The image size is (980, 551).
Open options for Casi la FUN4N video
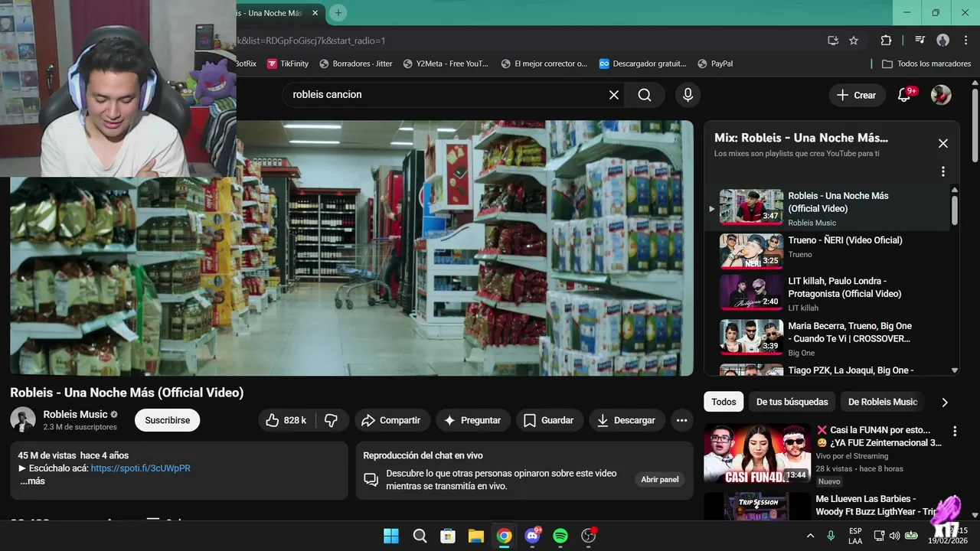pyautogui.click(x=955, y=432)
